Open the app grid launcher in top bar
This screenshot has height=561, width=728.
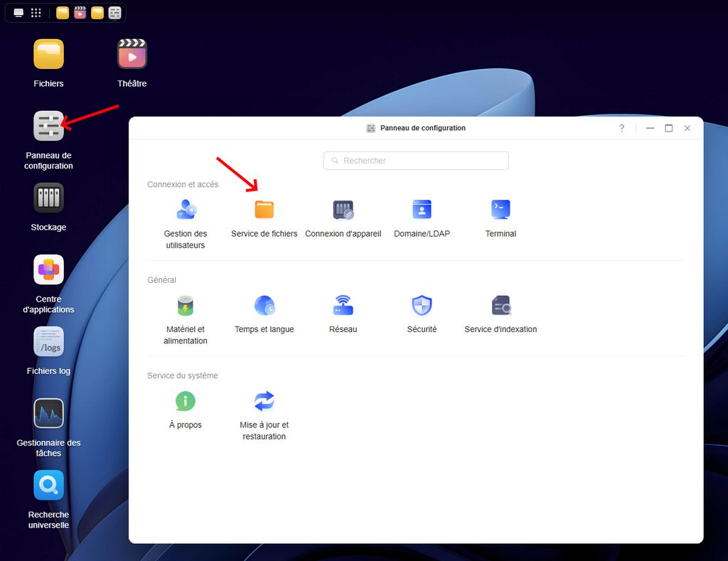[x=36, y=13]
